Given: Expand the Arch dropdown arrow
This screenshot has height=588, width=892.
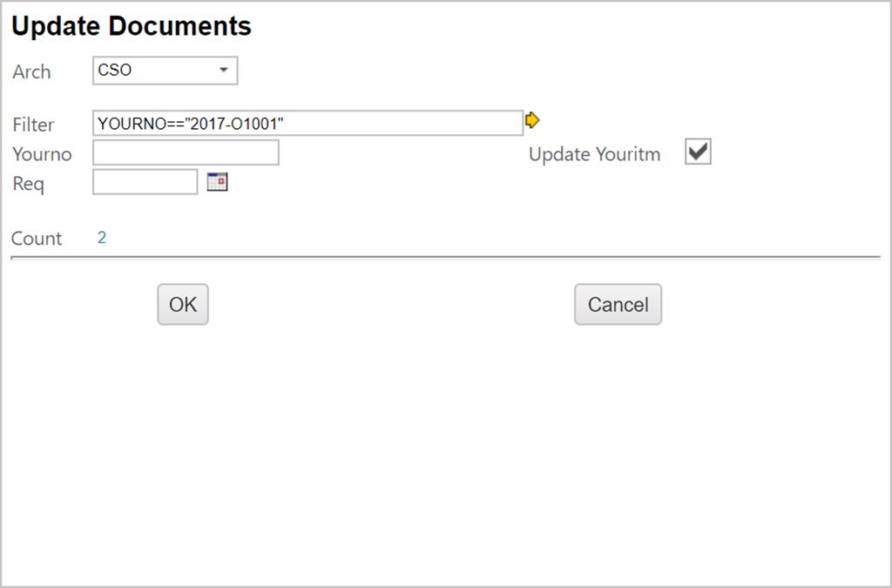Looking at the screenshot, I should click(x=224, y=71).
